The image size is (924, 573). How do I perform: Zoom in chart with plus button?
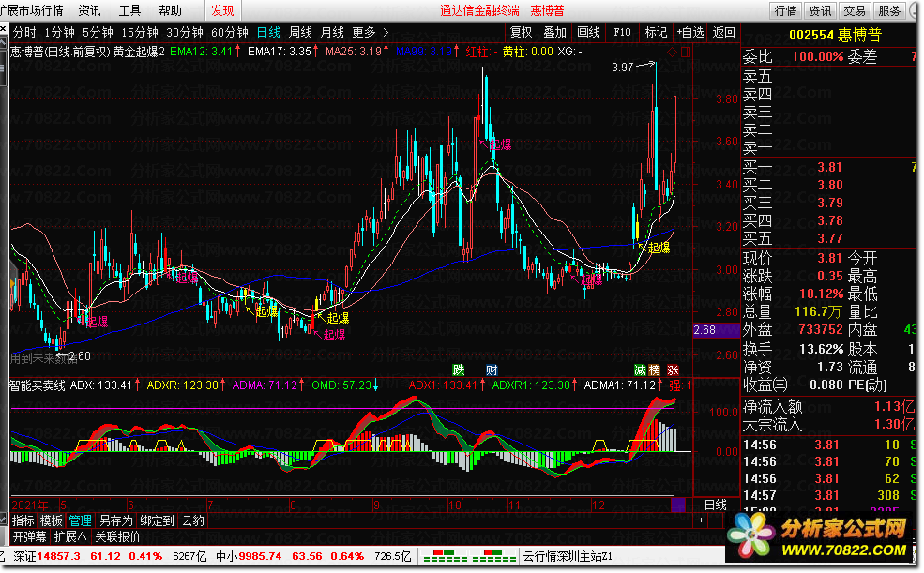click(x=701, y=520)
